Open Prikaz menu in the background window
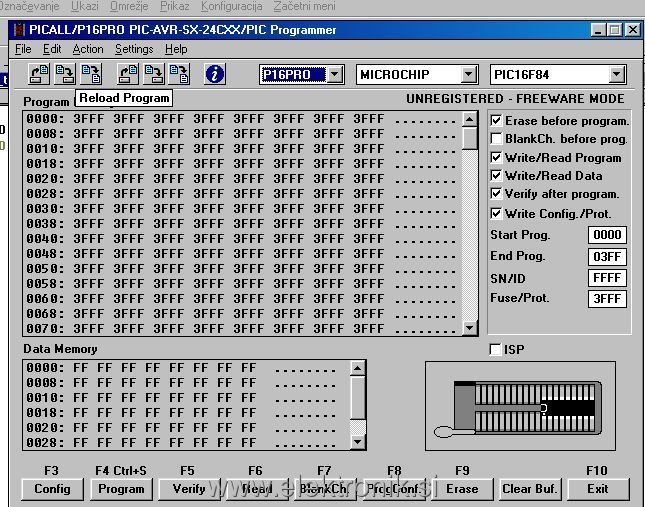 [x=175, y=6]
